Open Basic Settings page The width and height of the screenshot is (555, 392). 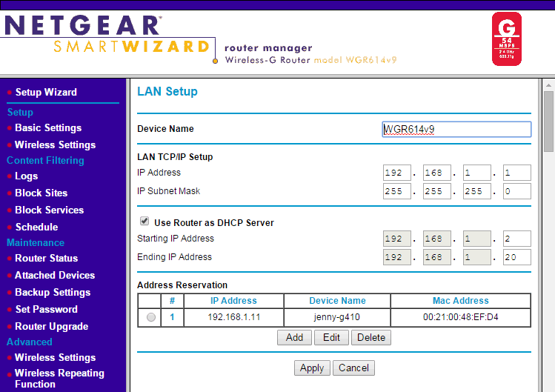[x=48, y=127]
